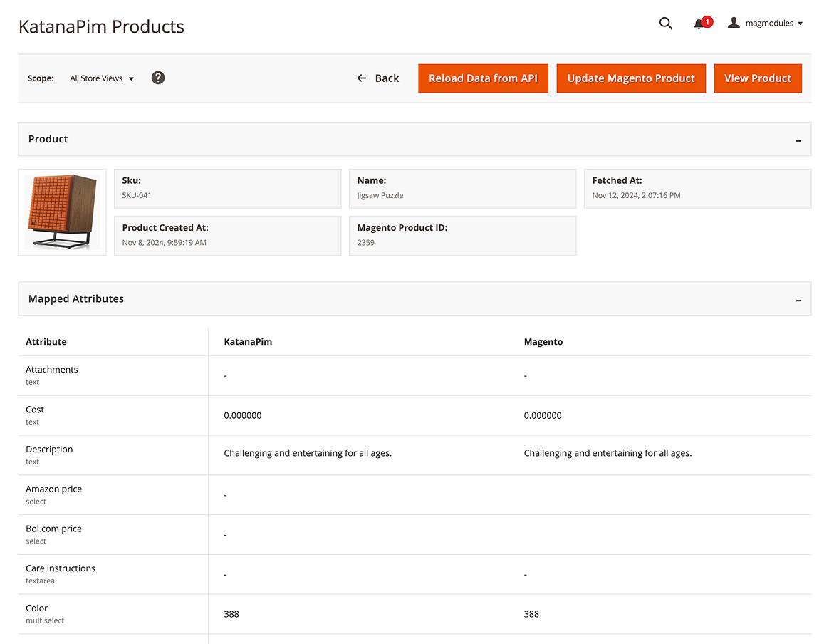Click the user avatar icon beside magmodules
The width and height of the screenshot is (829, 644).
(x=734, y=23)
